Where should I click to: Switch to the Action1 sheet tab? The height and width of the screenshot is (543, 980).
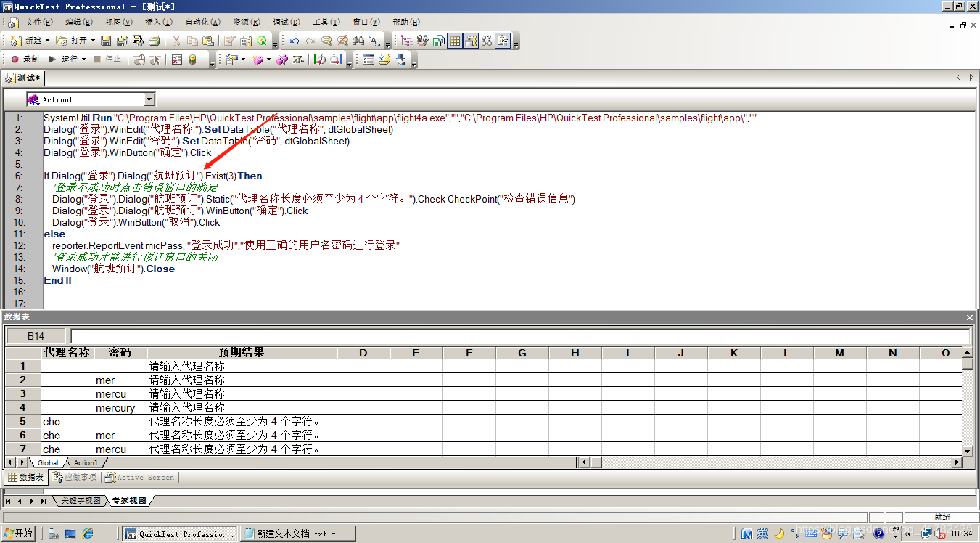click(86, 462)
